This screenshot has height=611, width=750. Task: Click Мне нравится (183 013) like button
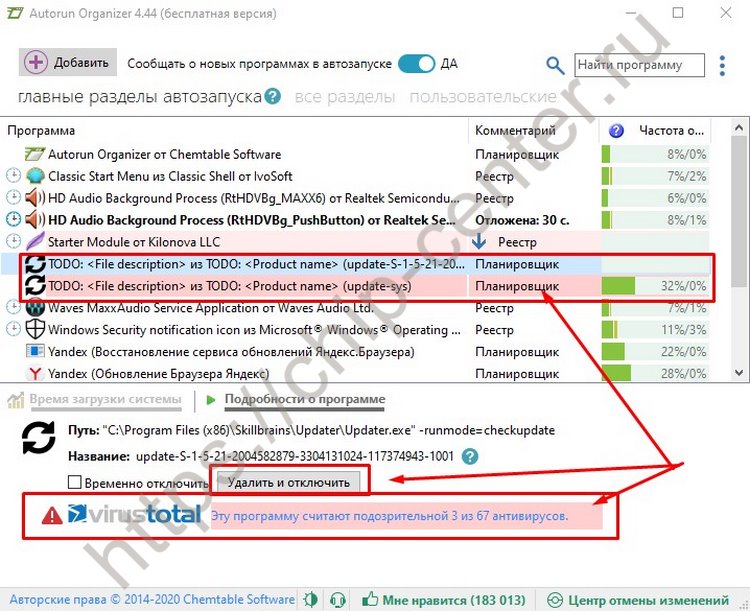[x=444, y=600]
